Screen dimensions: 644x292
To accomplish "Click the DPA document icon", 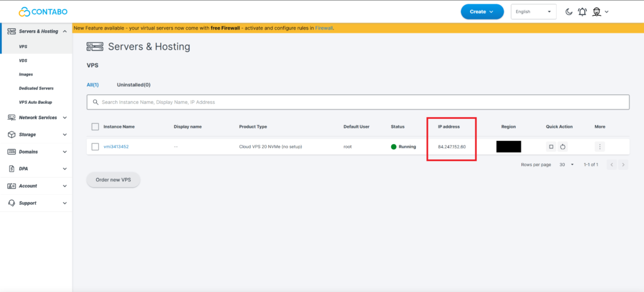I will (11, 169).
